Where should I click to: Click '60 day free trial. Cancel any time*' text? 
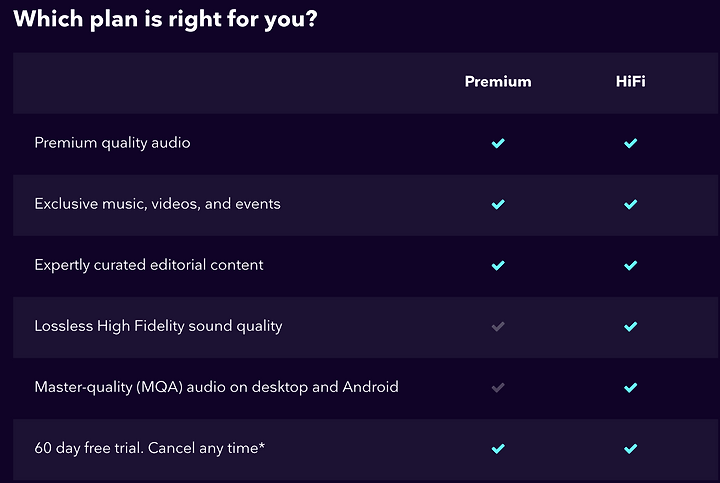pyautogui.click(x=150, y=448)
